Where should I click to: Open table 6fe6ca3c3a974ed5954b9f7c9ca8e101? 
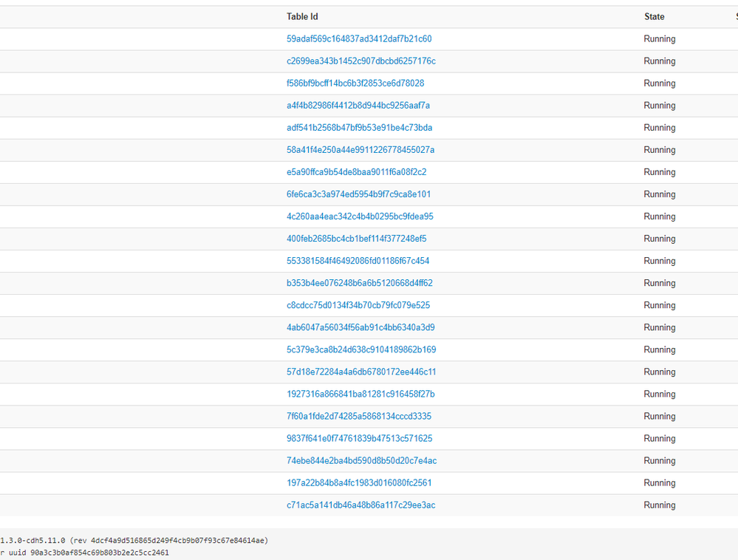coord(356,194)
